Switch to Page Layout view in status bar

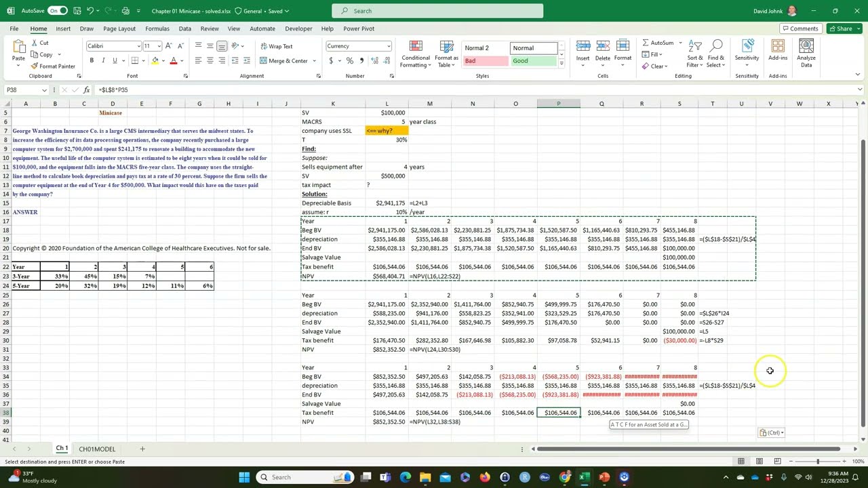(759, 462)
